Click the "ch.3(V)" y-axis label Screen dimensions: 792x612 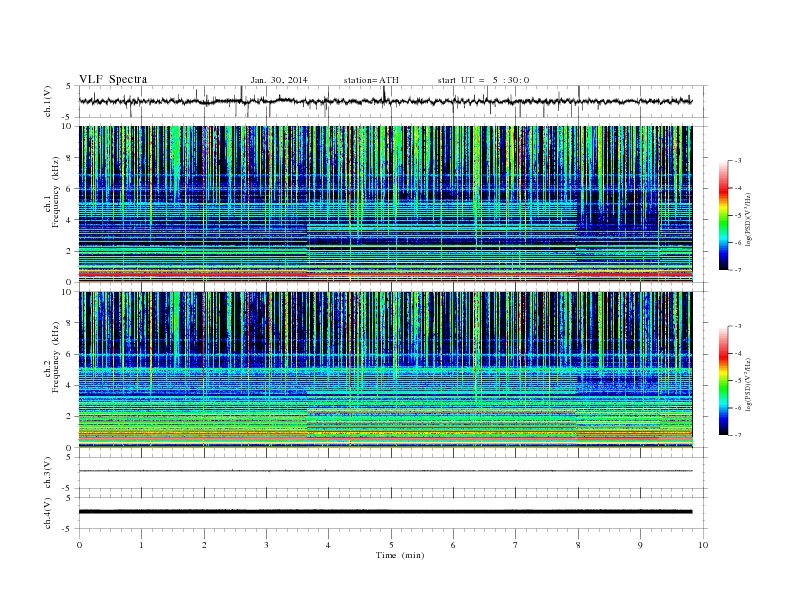point(48,473)
